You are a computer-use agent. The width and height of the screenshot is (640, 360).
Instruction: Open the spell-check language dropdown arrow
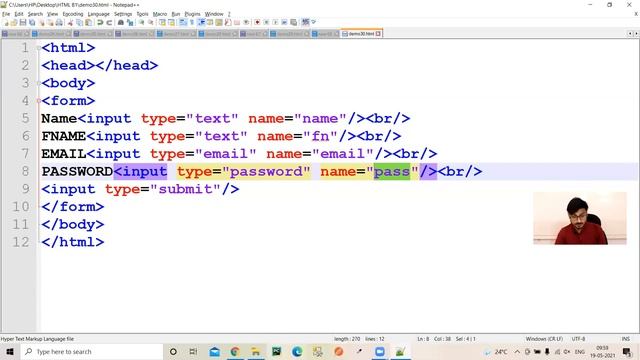tap(313, 22)
